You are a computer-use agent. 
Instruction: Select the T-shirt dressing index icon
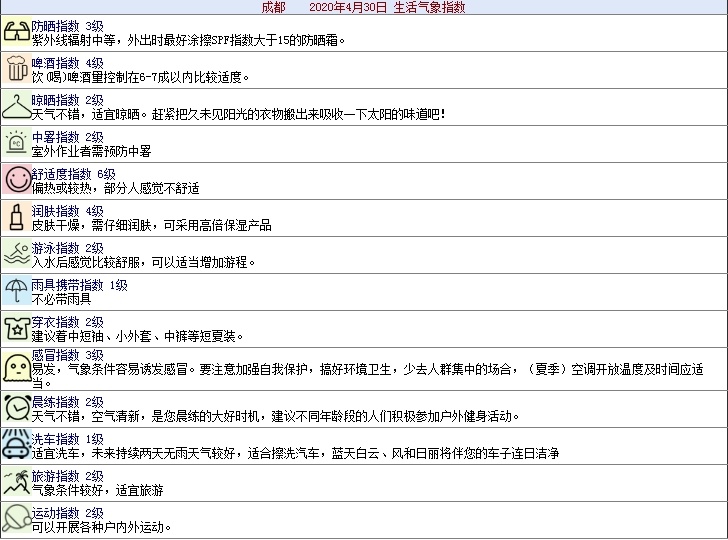click(16, 328)
